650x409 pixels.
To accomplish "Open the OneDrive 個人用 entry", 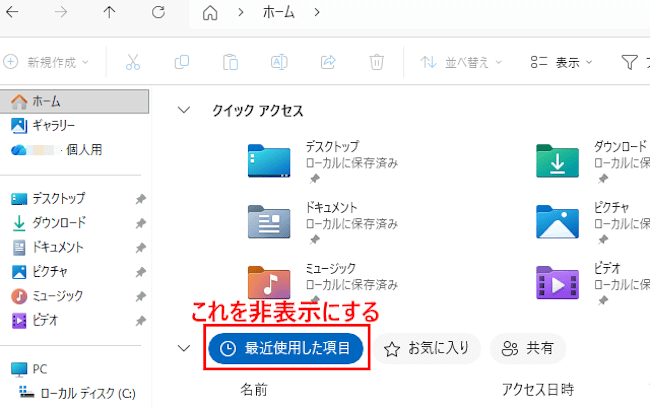I will [56, 150].
